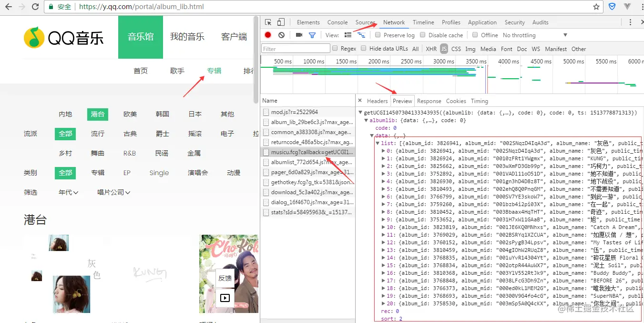Toggle the Hide data URLs checkbox
This screenshot has height=323, width=644.
tap(364, 48)
